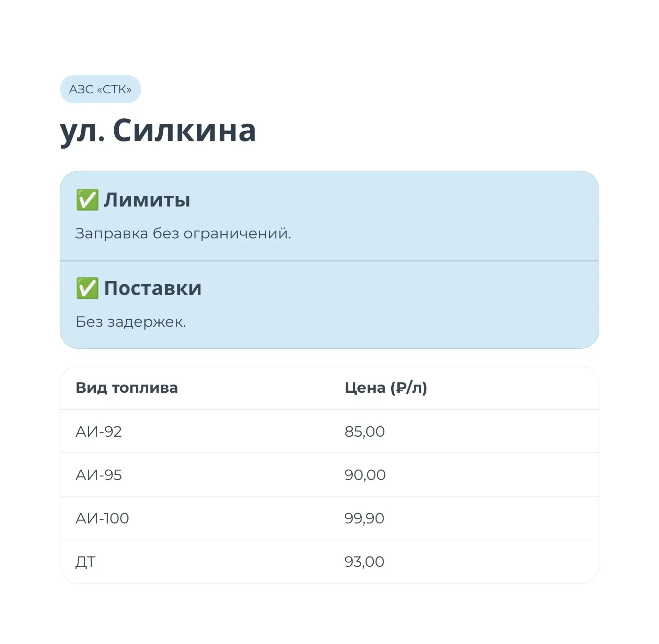Click the 99,90 price value
659x644 pixels.
[364, 518]
